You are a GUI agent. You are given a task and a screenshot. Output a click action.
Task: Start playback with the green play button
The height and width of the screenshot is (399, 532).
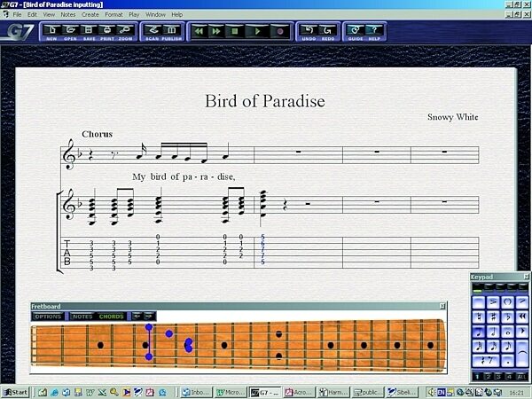tap(257, 31)
